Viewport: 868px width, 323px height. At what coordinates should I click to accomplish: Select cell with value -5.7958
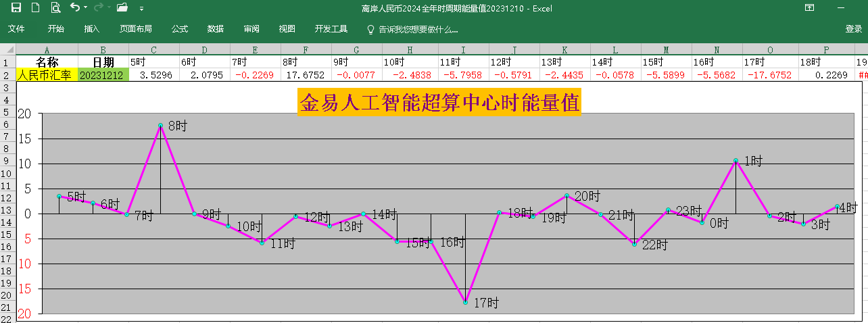pos(463,75)
